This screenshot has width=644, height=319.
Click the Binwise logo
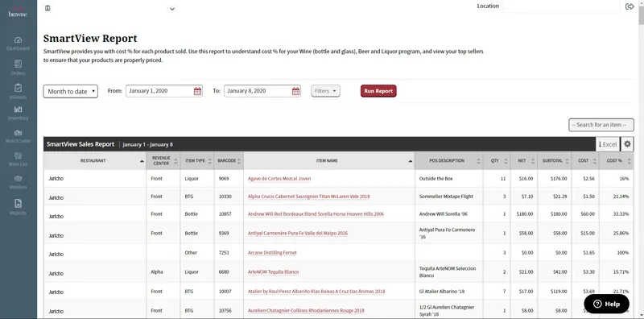coord(18,12)
